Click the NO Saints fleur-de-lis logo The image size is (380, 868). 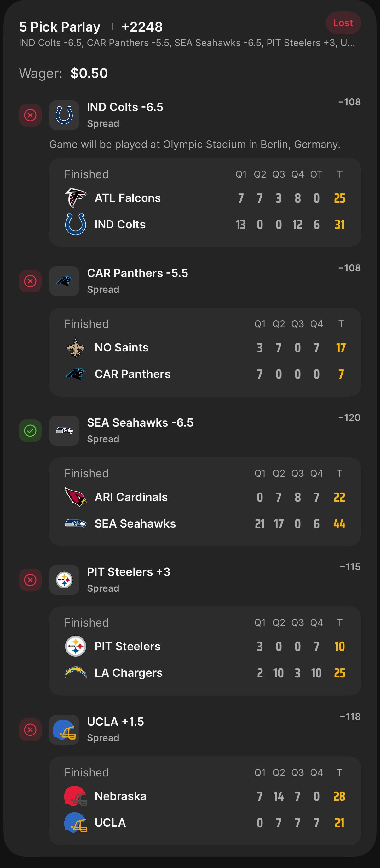coord(75,347)
